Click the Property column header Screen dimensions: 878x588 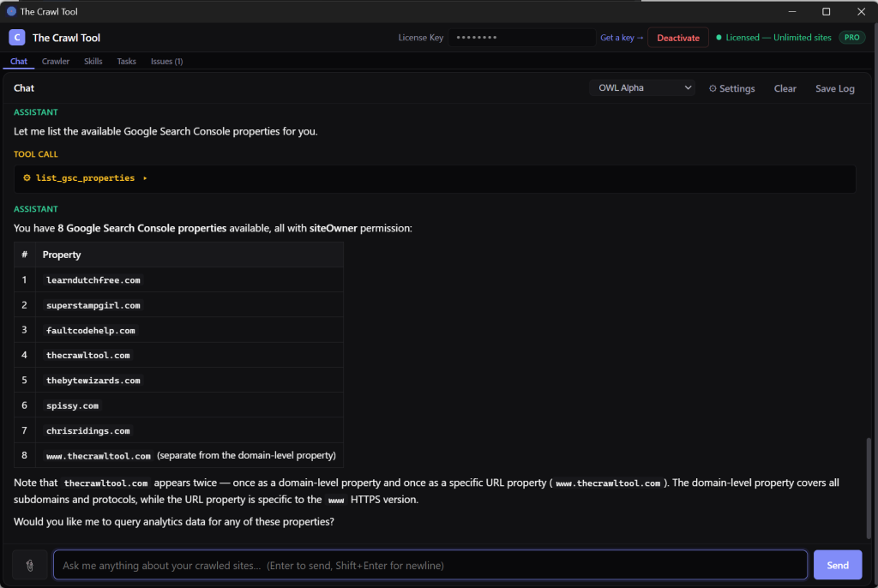pos(62,255)
